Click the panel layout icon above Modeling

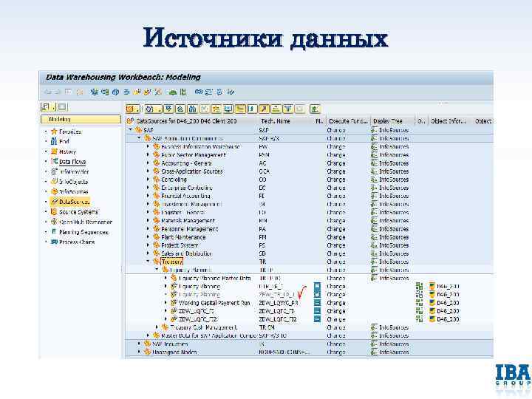click(x=46, y=107)
